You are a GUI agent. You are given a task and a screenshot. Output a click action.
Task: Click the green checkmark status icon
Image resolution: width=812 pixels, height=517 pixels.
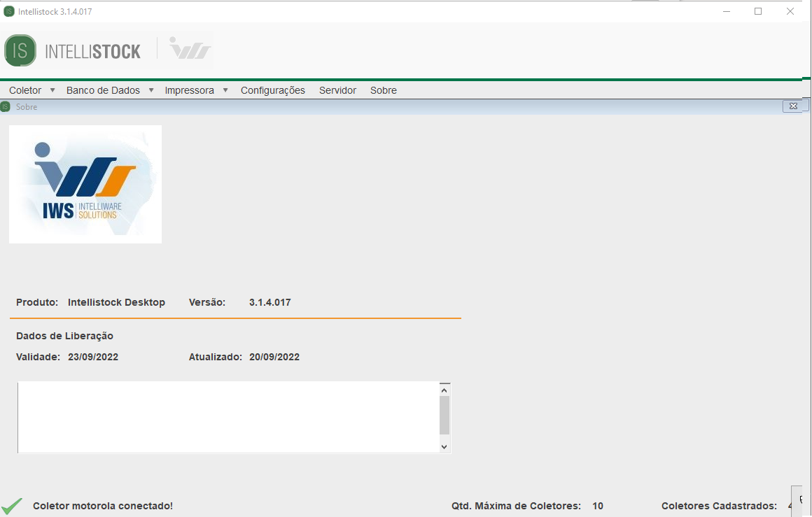[12, 506]
